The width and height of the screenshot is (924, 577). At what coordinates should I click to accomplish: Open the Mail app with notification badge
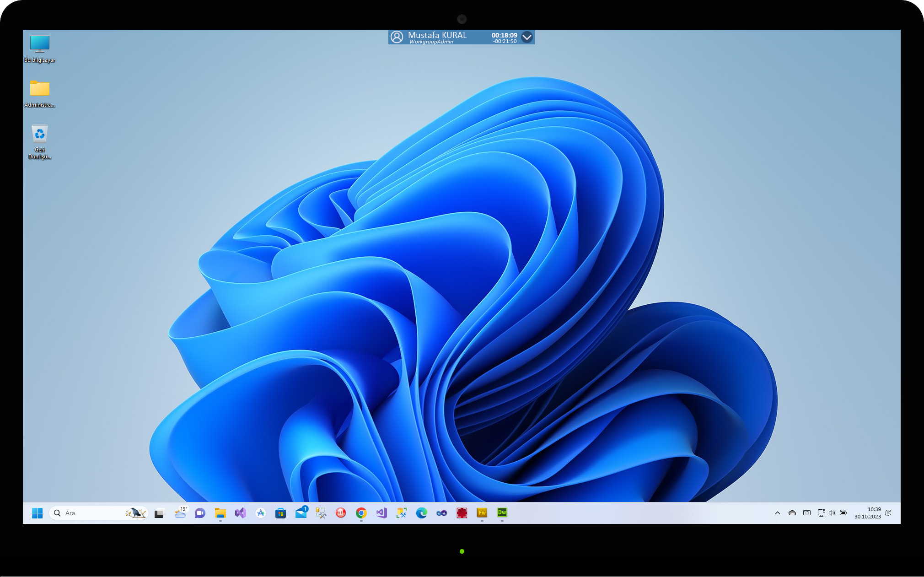point(301,513)
